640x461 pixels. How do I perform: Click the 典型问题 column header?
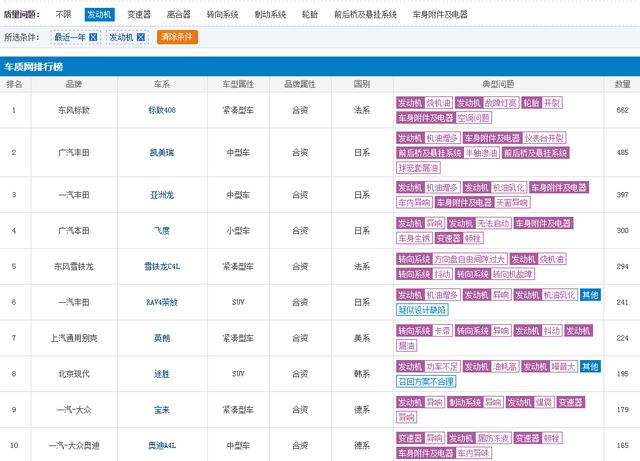click(498, 85)
